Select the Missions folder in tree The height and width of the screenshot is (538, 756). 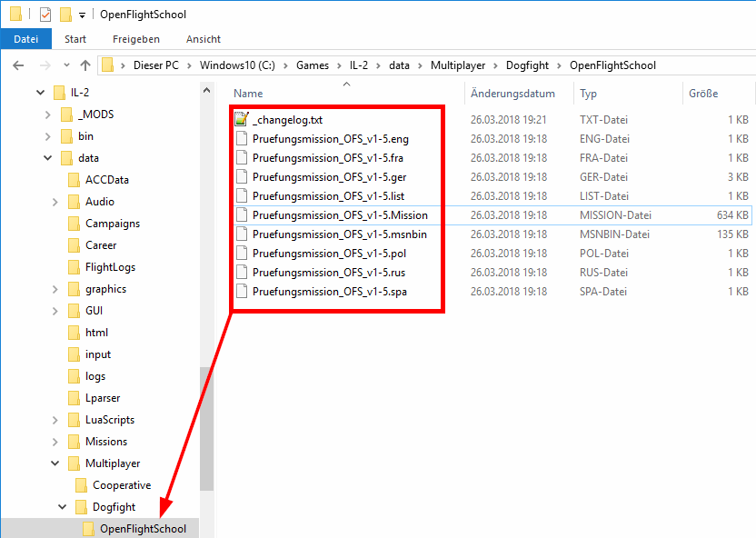[x=106, y=442]
